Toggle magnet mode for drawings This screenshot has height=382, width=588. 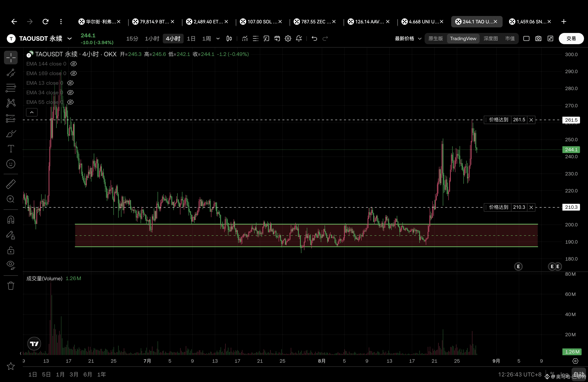point(11,220)
